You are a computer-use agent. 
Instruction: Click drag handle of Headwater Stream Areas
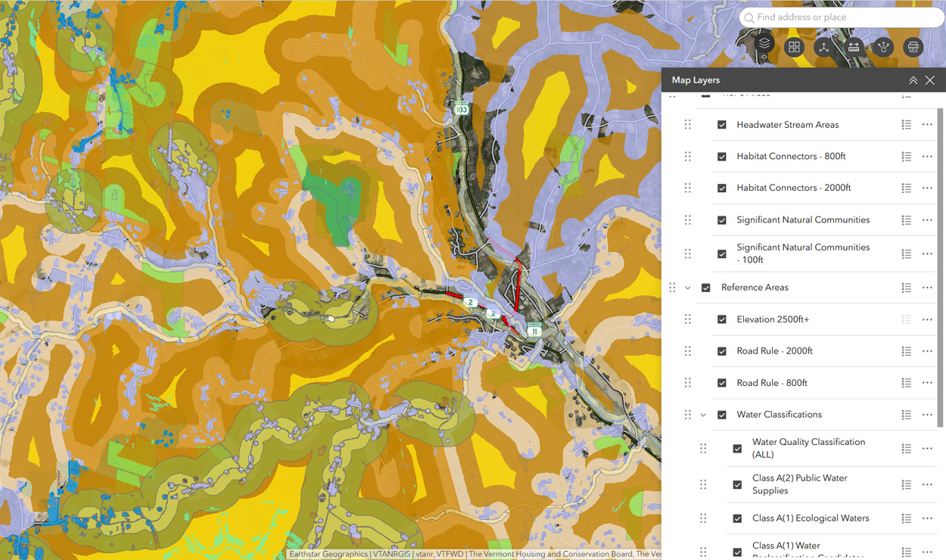click(x=687, y=125)
